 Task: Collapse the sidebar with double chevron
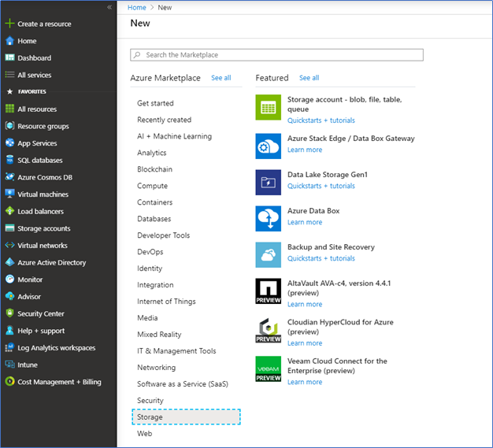[x=109, y=7]
